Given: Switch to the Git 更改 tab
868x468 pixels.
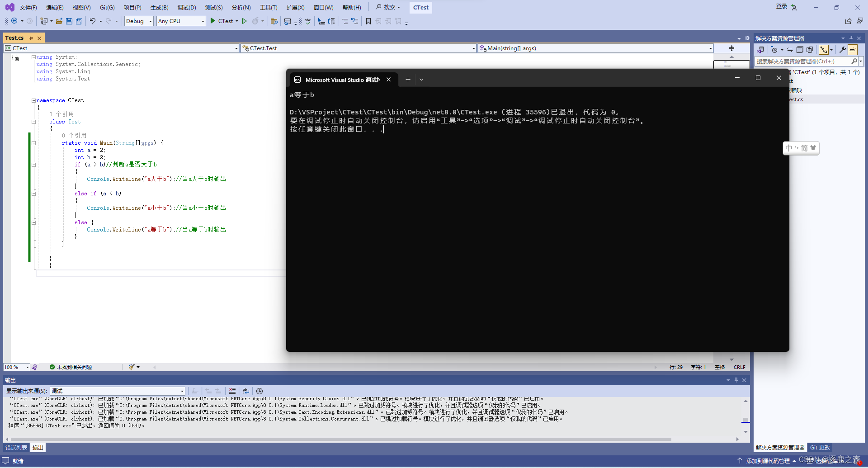Looking at the screenshot, I should point(820,448).
